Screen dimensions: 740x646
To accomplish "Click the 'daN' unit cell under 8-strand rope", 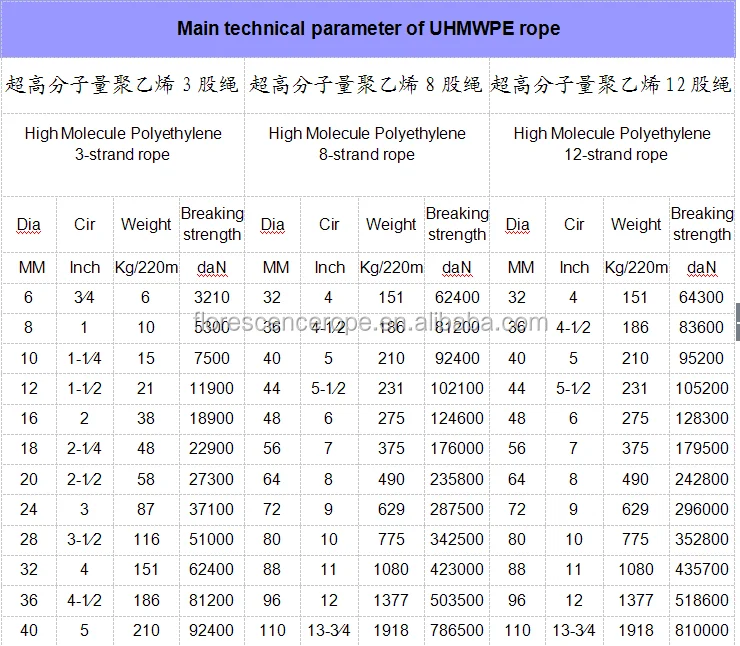I will (456, 267).
